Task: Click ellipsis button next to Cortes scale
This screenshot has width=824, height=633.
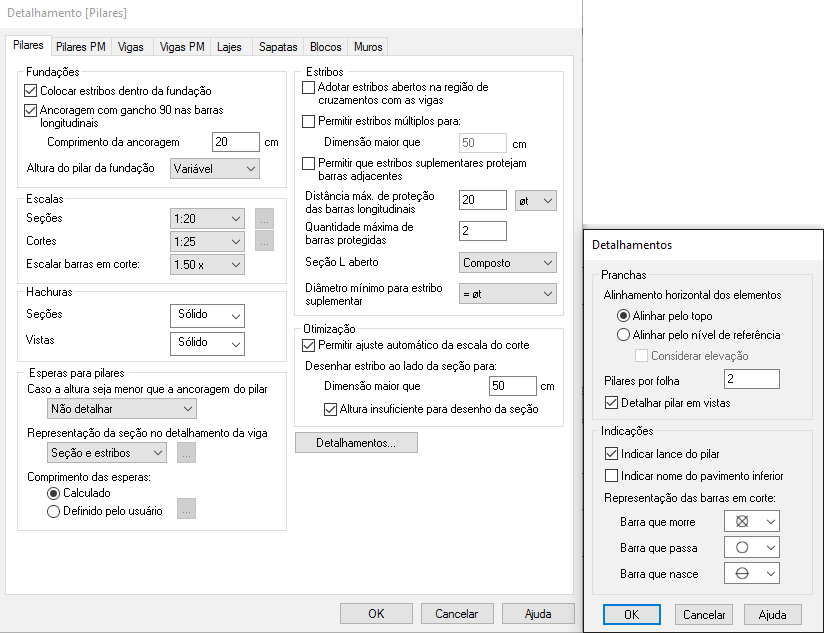Action: click(x=264, y=242)
